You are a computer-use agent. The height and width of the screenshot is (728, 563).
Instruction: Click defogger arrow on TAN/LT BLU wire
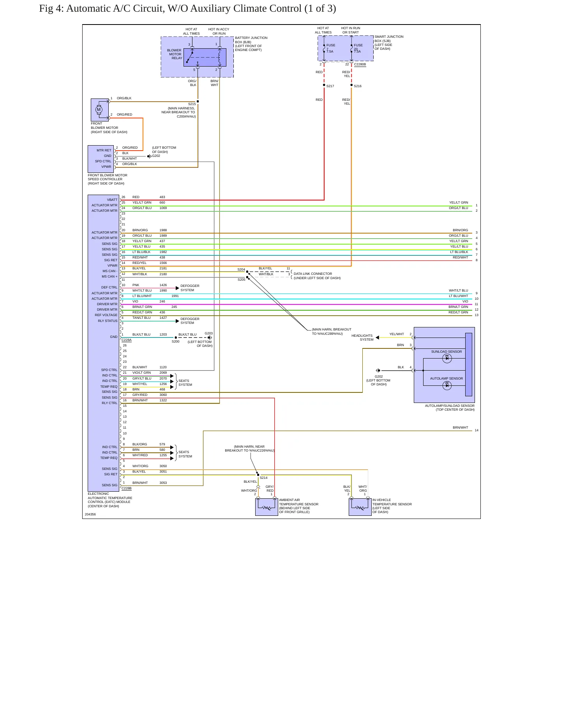click(178, 321)
